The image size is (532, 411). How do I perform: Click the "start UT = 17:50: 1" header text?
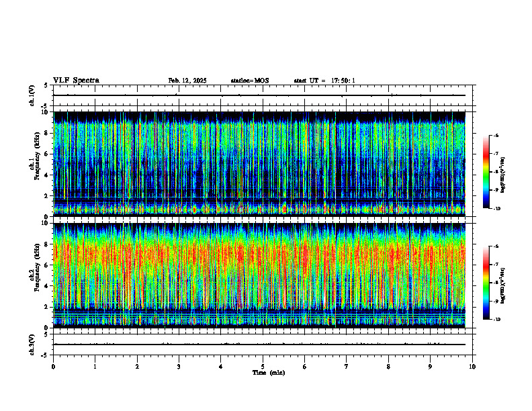click(x=324, y=81)
